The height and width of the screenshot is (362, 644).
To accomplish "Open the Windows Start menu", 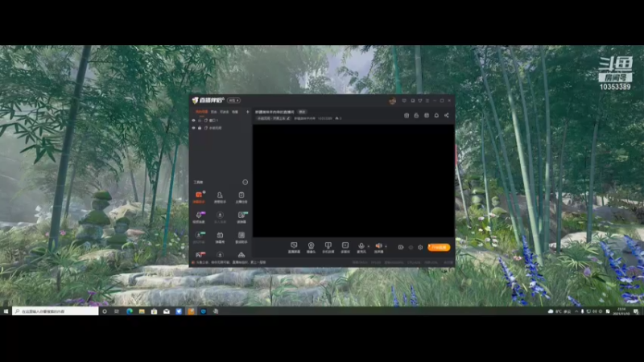I will coord(6,311).
